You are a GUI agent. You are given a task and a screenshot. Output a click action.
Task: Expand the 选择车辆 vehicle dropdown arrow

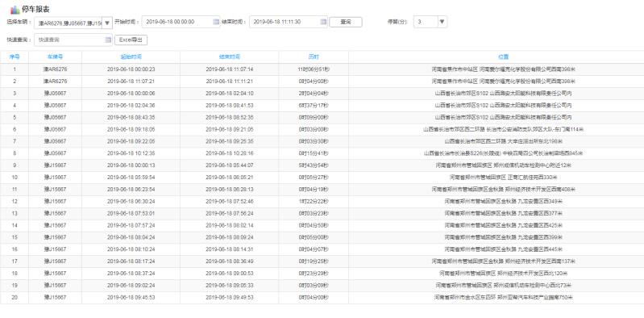[106, 23]
